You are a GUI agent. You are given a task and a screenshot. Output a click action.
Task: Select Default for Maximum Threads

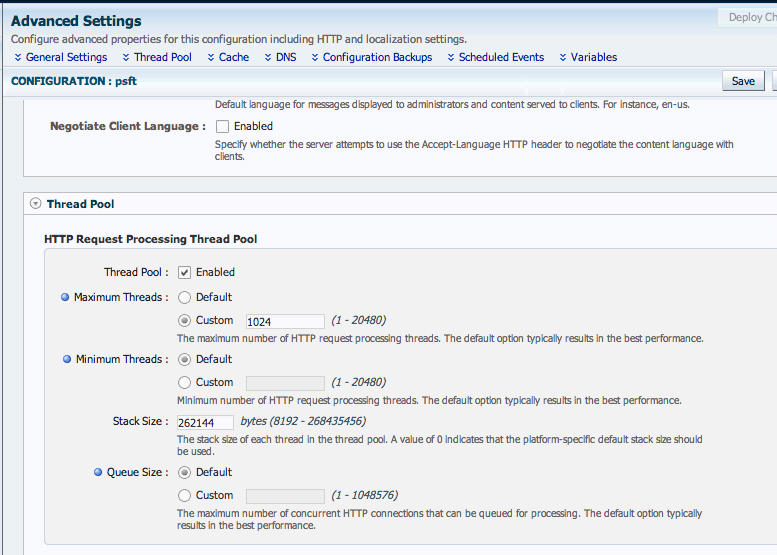tap(184, 297)
